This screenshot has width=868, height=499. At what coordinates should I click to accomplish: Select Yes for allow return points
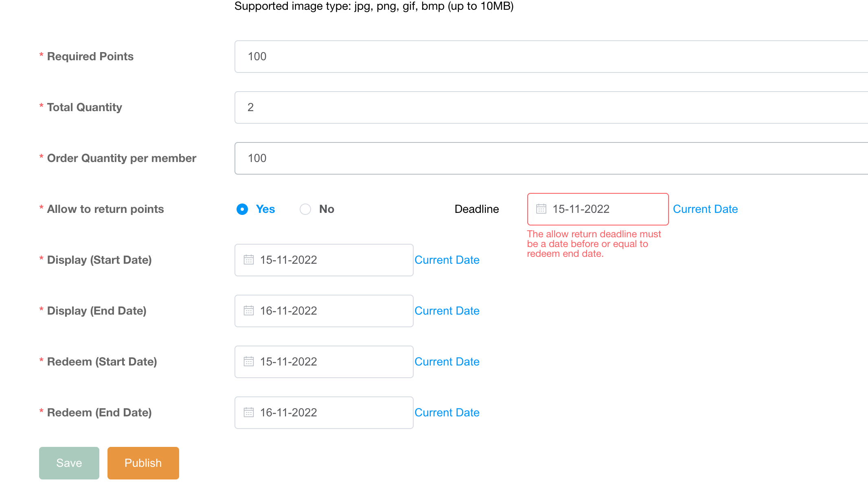point(242,209)
